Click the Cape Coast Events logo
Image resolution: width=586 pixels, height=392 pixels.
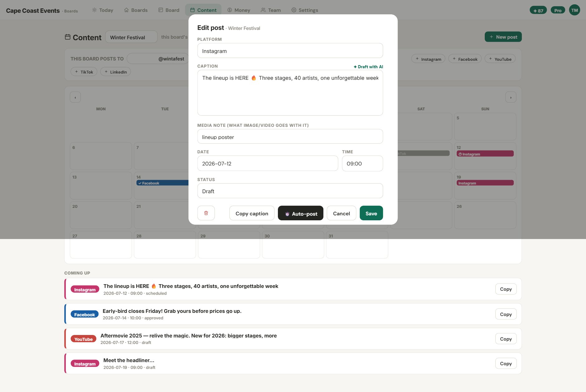coord(33,10)
